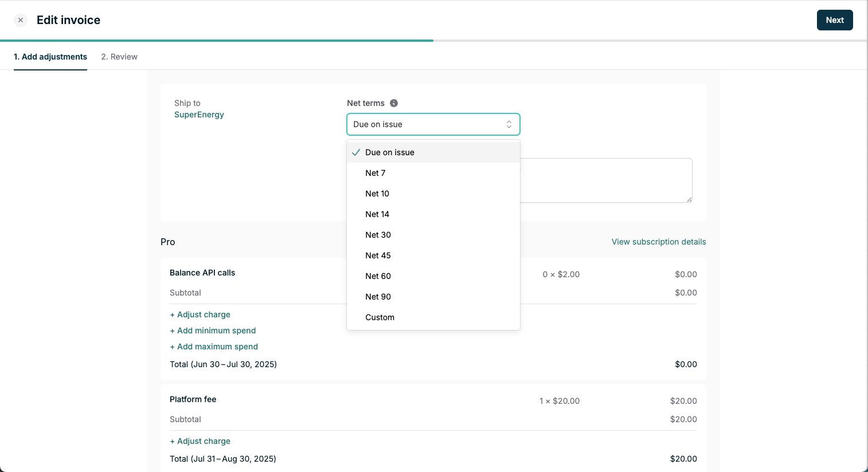Click the Net terms info icon
This screenshot has height=472, width=868.
[394, 103]
